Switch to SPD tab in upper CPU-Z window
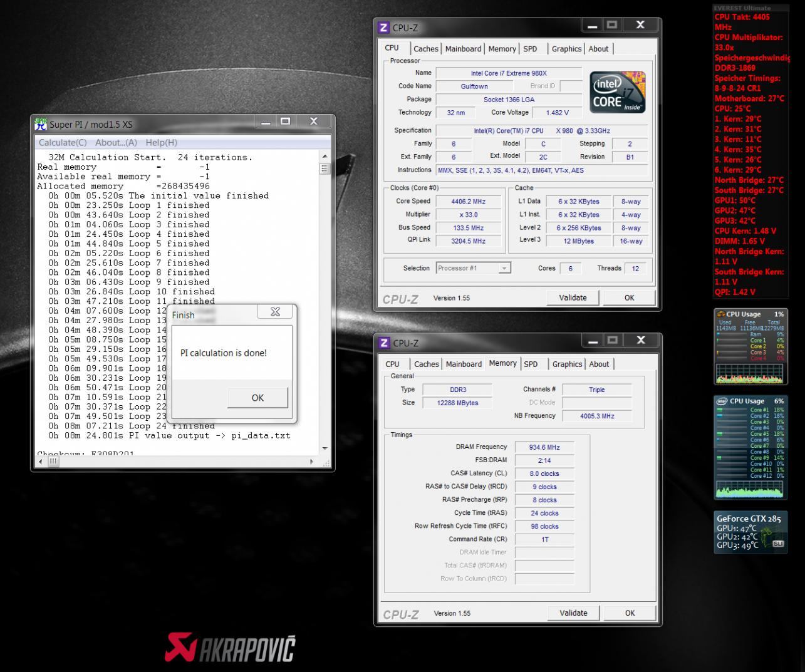This screenshot has height=672, width=805. point(530,49)
